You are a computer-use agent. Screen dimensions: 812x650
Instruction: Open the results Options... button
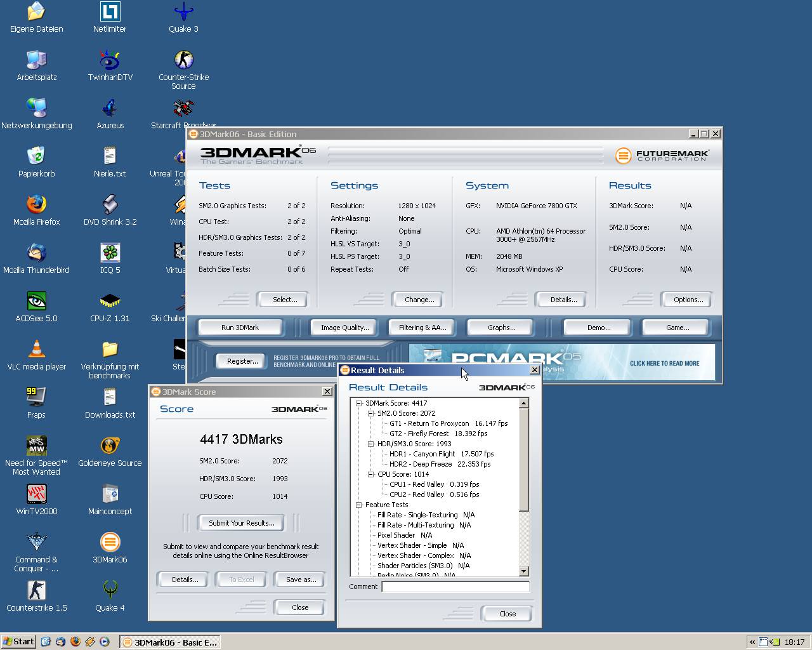point(688,300)
